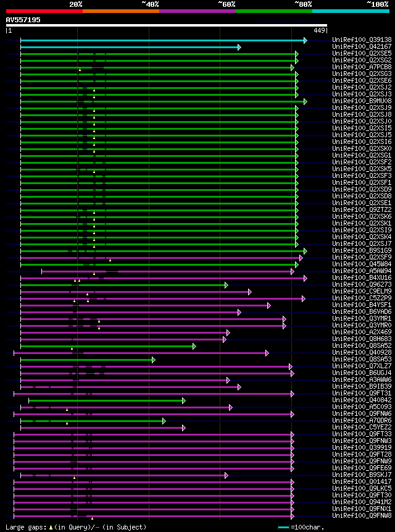
Task: Click arrowhead ending B6VAD6 alignment bar
Action: (x=239, y=312)
